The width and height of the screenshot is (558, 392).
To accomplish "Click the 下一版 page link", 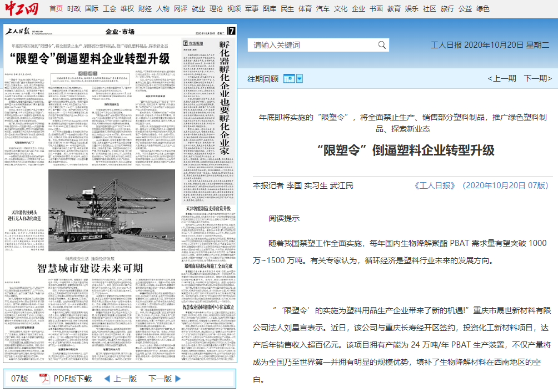I will click(x=160, y=379).
